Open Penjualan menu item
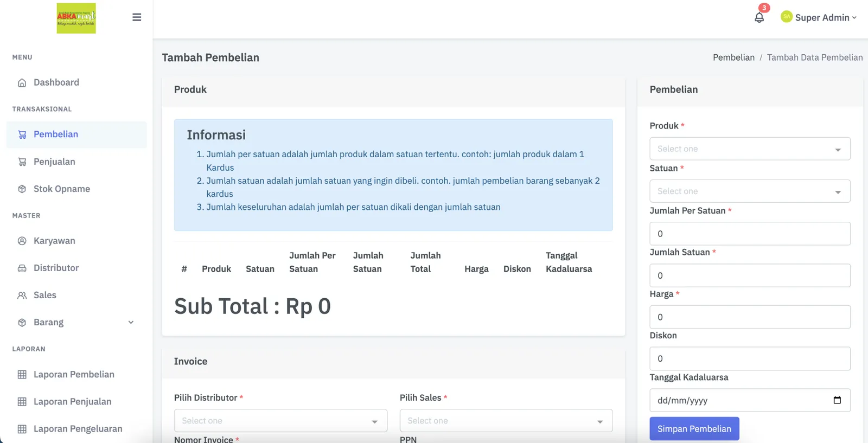This screenshot has width=868, height=443. coord(76,162)
